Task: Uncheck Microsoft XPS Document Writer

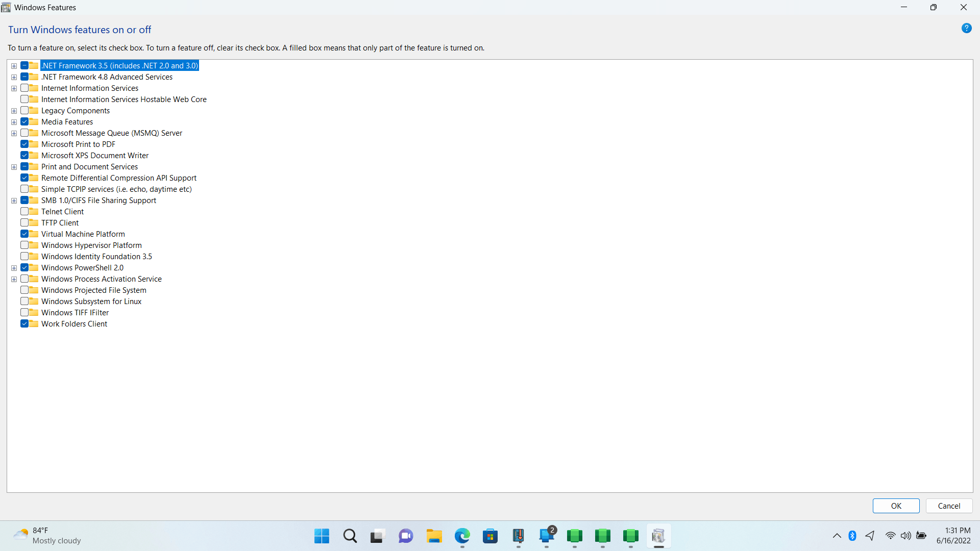Action: click(x=24, y=155)
